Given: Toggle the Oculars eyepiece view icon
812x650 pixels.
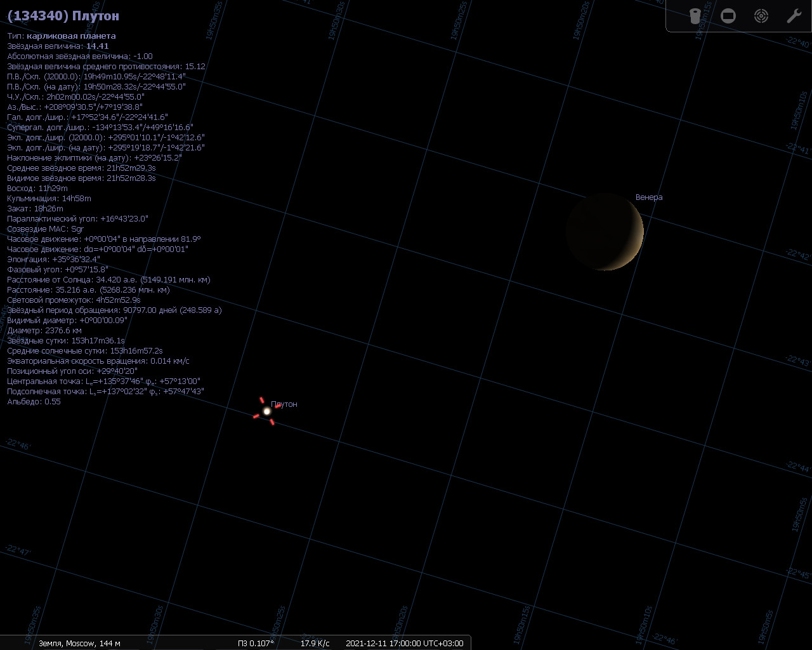Looking at the screenshot, I should [695, 16].
